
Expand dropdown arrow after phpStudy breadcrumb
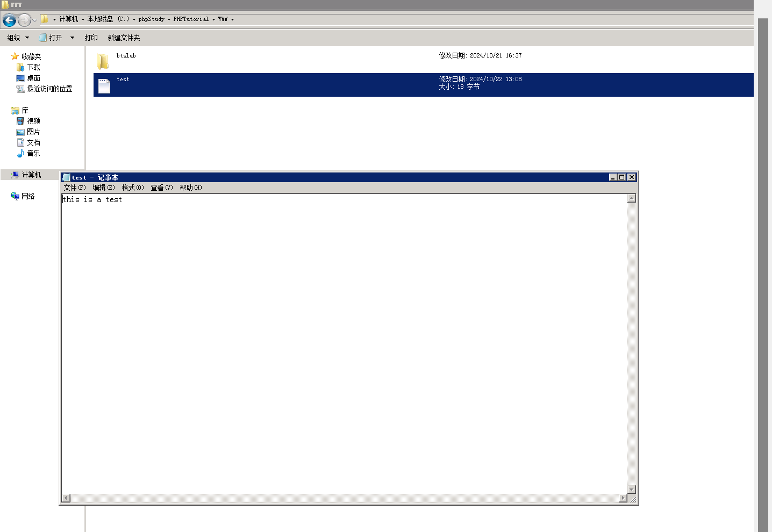pos(169,19)
